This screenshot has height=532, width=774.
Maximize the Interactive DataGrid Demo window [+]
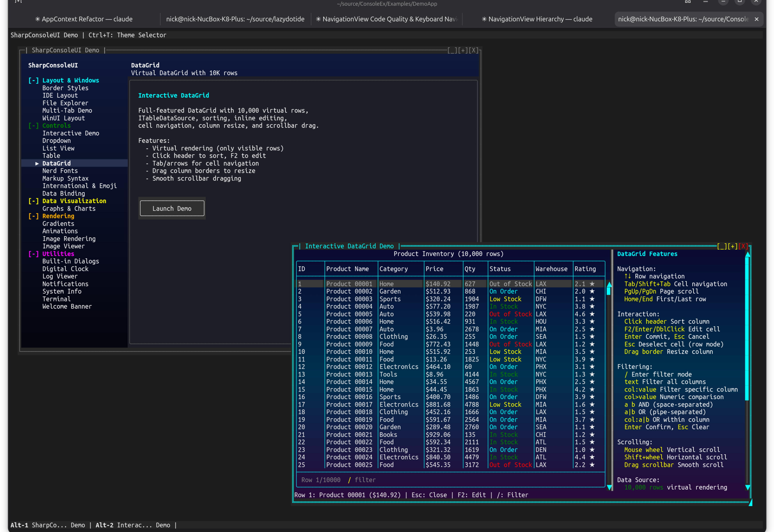tap(732, 246)
